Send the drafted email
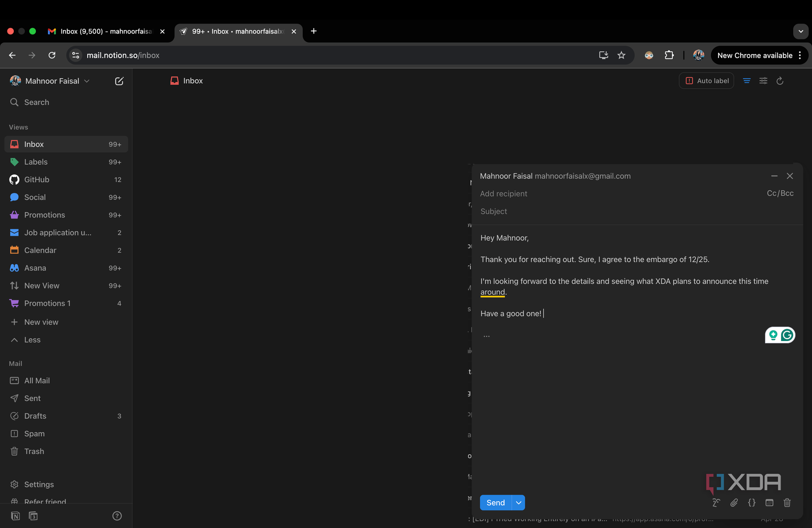This screenshot has height=528, width=812. tap(495, 502)
